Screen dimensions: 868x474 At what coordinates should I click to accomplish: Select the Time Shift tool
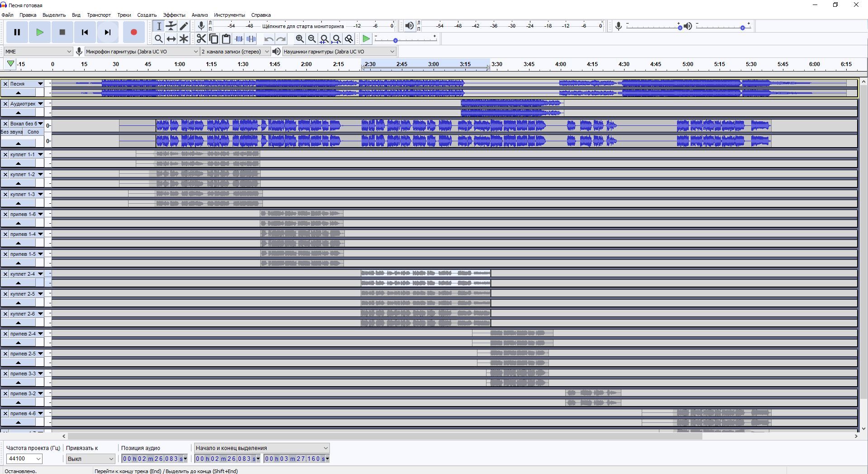[x=171, y=38]
